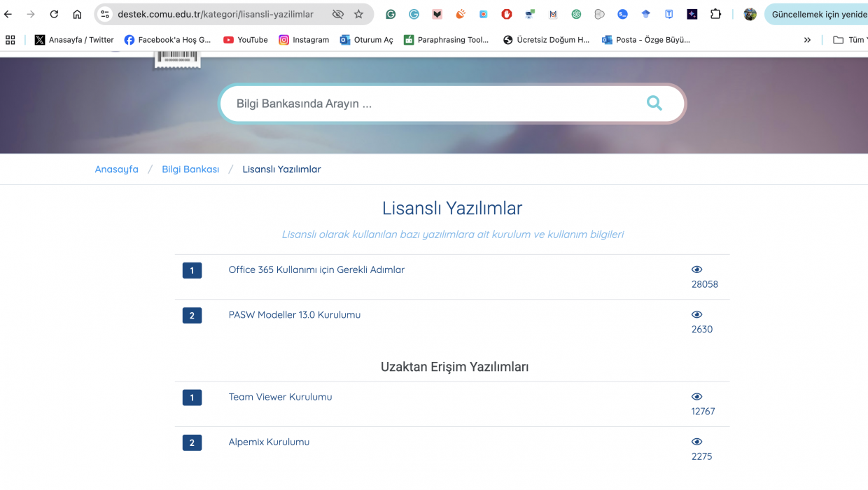Open the M mail extension icon

(x=553, y=14)
